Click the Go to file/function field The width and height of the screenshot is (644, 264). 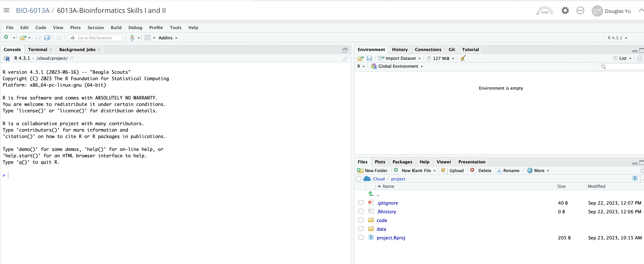point(95,38)
